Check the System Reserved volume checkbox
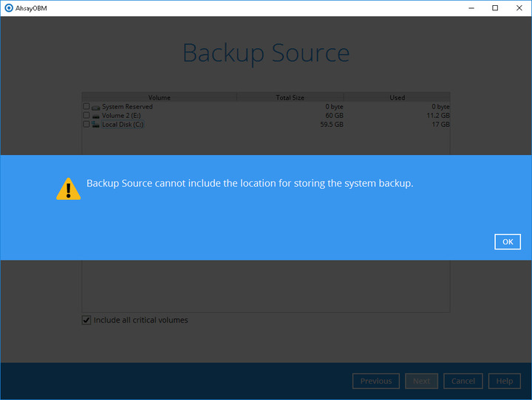Viewport: 532px width, 400px height. [x=86, y=106]
